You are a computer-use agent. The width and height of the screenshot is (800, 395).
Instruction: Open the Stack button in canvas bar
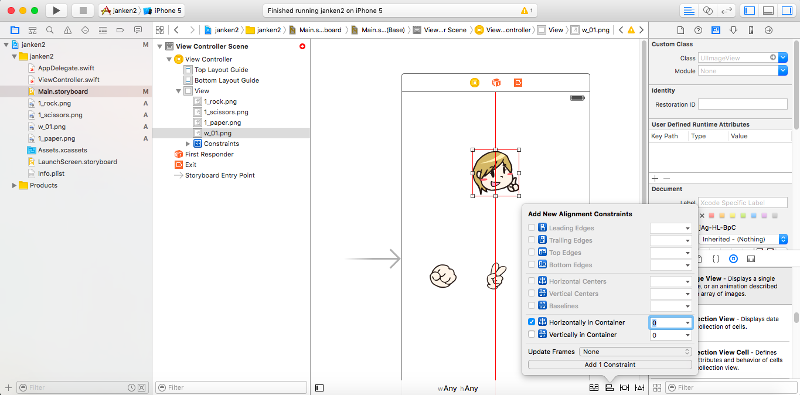[593, 388]
